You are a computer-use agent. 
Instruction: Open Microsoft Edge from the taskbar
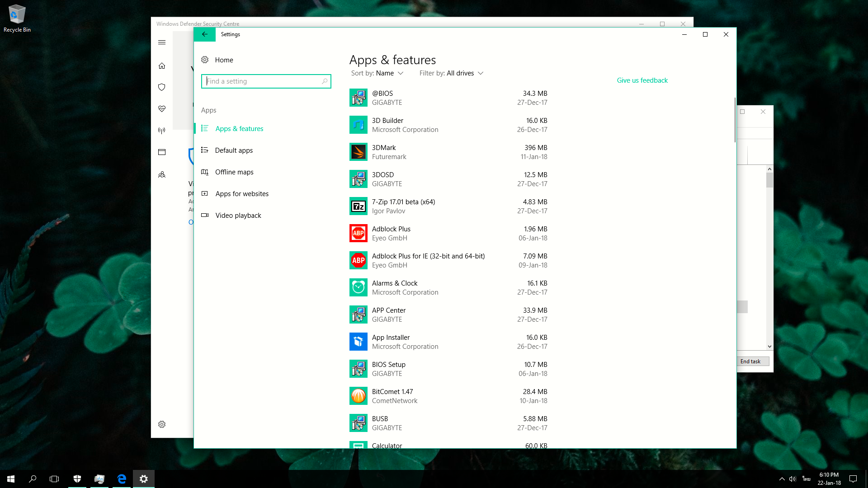tap(122, 479)
